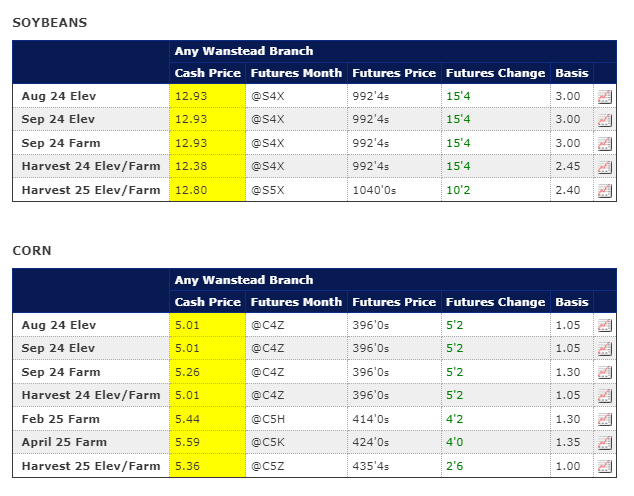This screenshot has height=496, width=634.
Task: Click the @C5Z futures month symbol
Action: coord(270,466)
